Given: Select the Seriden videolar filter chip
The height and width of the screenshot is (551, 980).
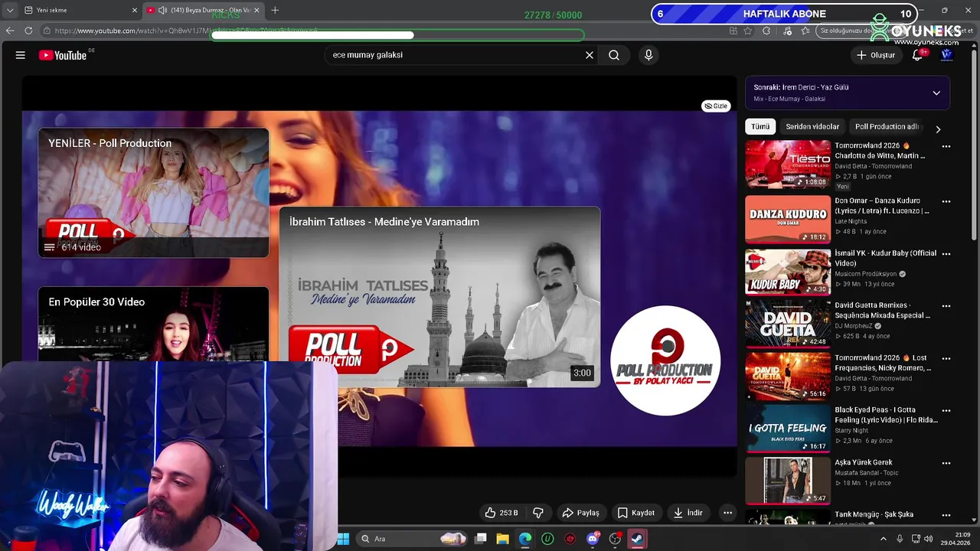Looking at the screenshot, I should [x=812, y=127].
